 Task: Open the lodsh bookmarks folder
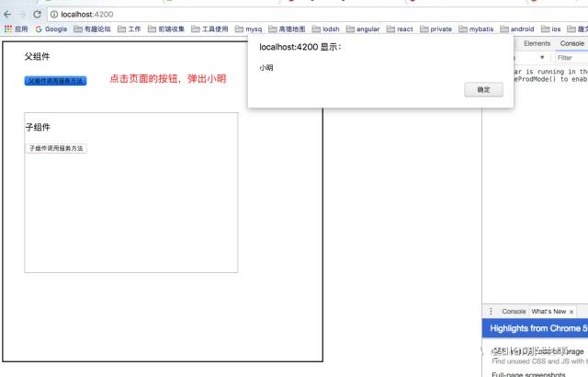pos(325,29)
